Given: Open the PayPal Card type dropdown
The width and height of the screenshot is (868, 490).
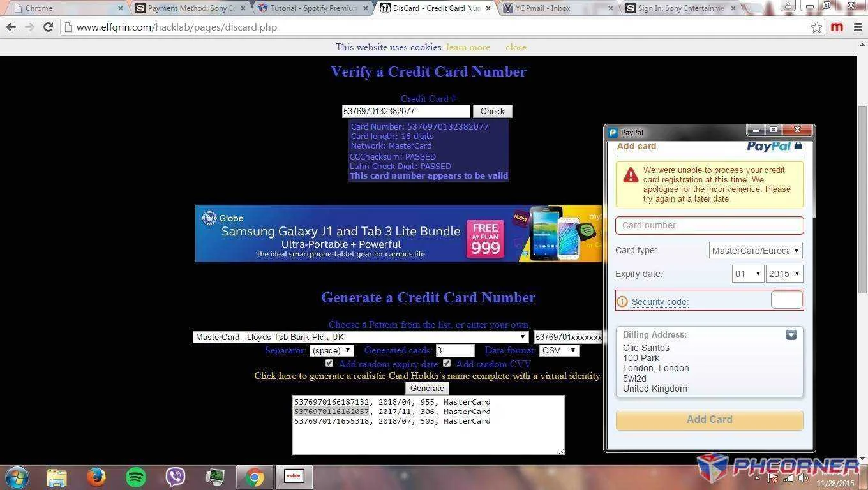Looking at the screenshot, I should coord(756,251).
